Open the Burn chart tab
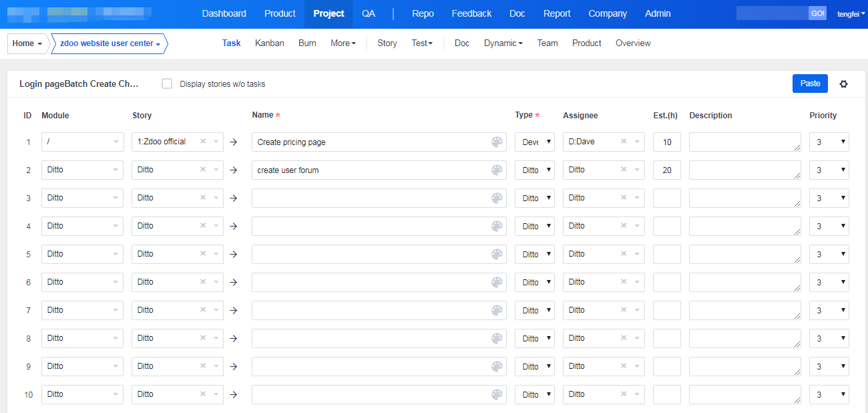Image resolution: width=868 pixels, height=413 pixels. 307,43
